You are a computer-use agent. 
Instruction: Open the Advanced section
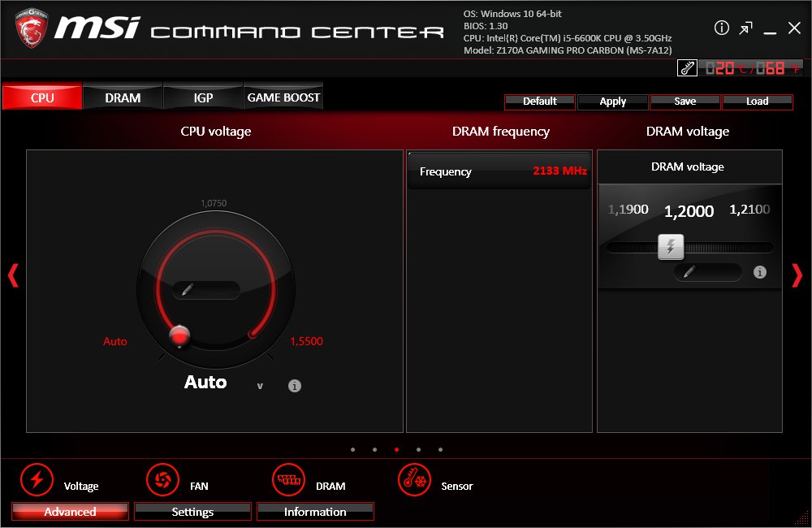tap(70, 512)
